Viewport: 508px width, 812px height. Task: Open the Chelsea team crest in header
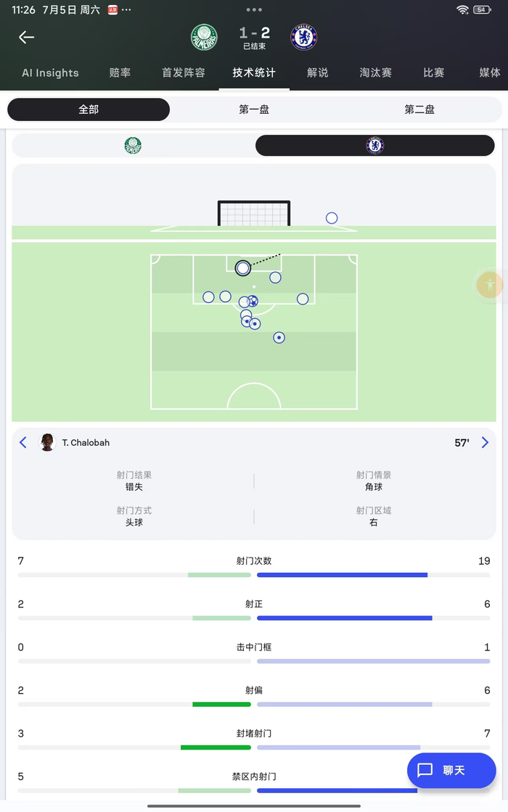303,38
